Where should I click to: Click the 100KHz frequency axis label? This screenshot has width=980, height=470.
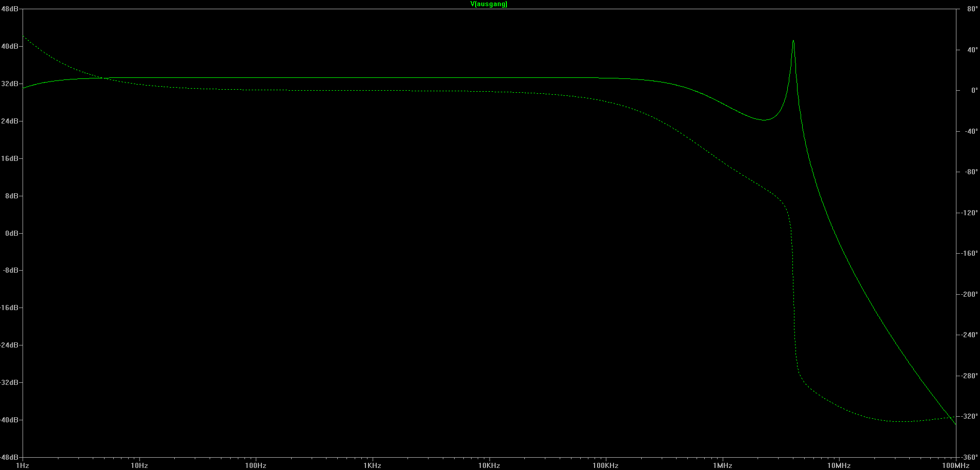click(606, 465)
